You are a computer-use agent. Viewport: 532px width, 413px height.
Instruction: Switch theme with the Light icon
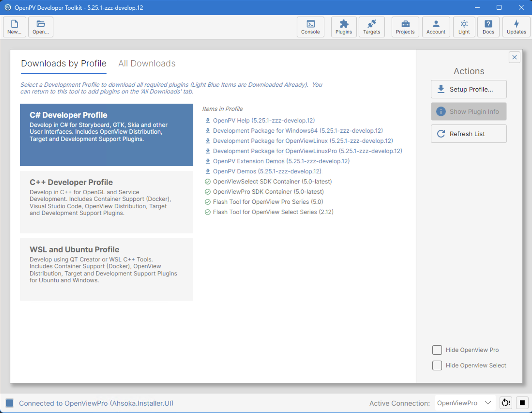[464, 27]
